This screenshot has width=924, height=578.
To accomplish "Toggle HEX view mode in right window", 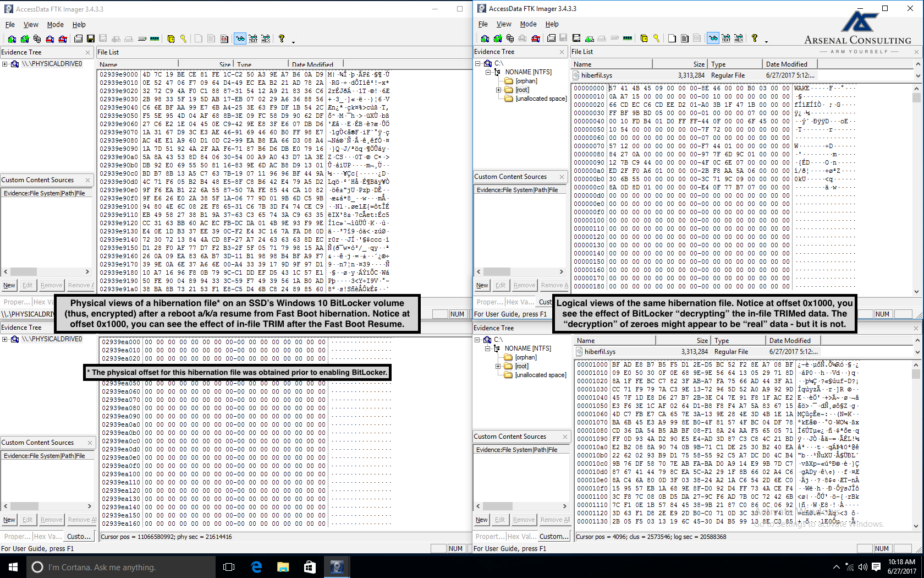I will click(x=739, y=38).
